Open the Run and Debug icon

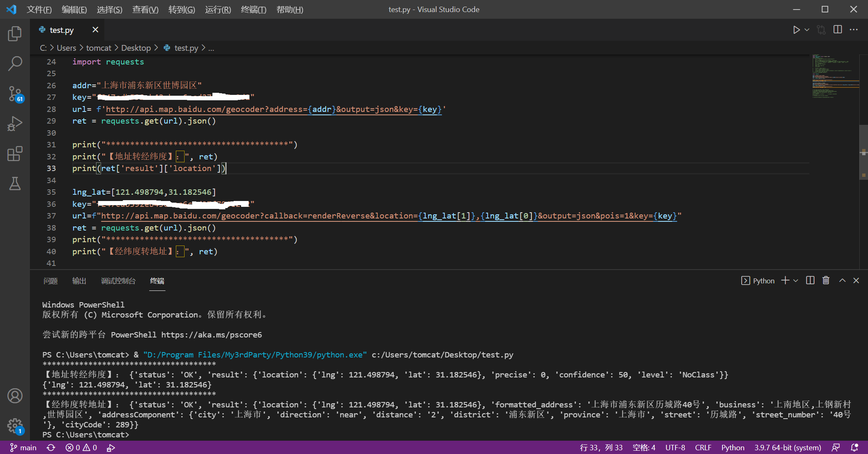pyautogui.click(x=15, y=123)
